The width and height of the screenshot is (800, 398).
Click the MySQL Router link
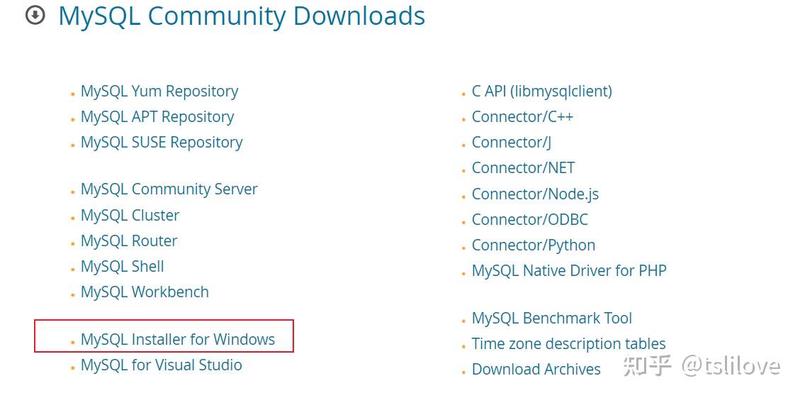point(129,241)
